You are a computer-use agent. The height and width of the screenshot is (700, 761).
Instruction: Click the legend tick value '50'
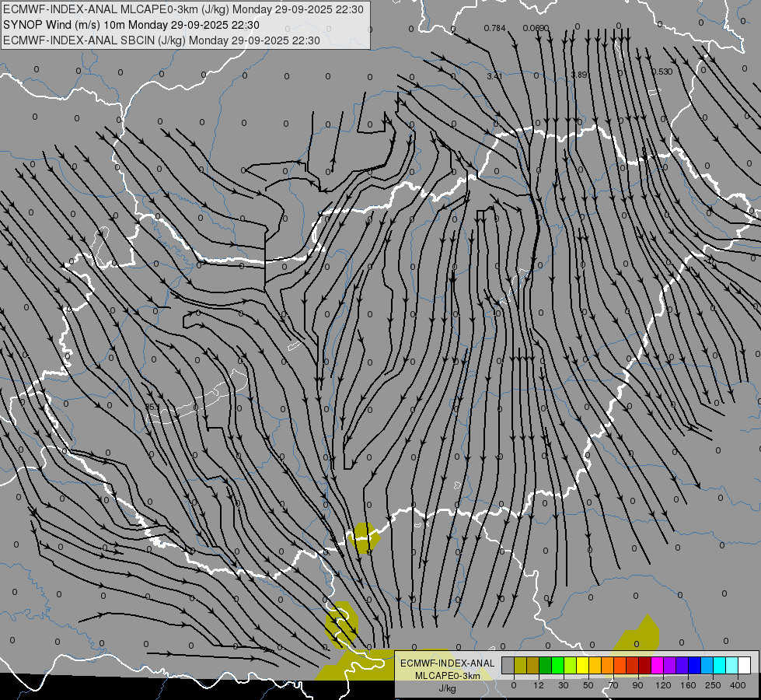[x=588, y=685]
